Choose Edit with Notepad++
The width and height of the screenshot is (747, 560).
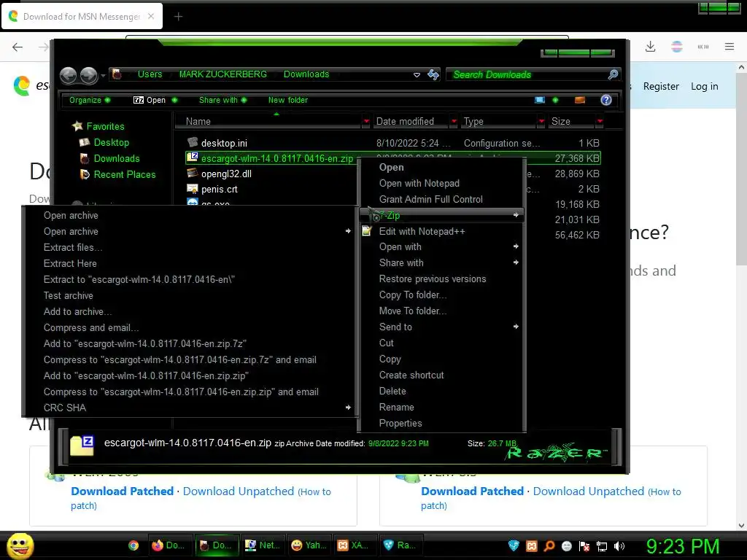[441, 231]
